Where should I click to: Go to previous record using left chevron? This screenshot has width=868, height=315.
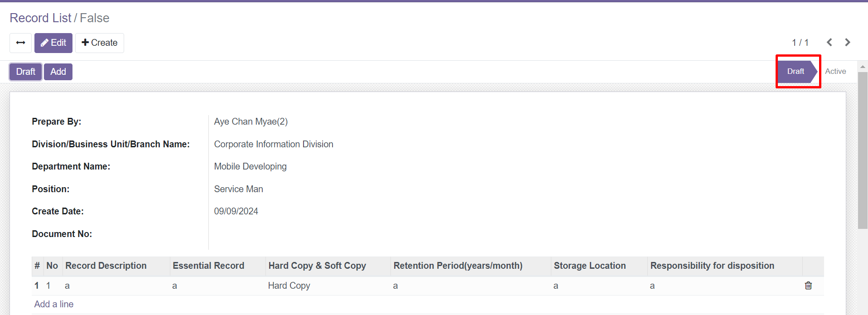pyautogui.click(x=829, y=42)
